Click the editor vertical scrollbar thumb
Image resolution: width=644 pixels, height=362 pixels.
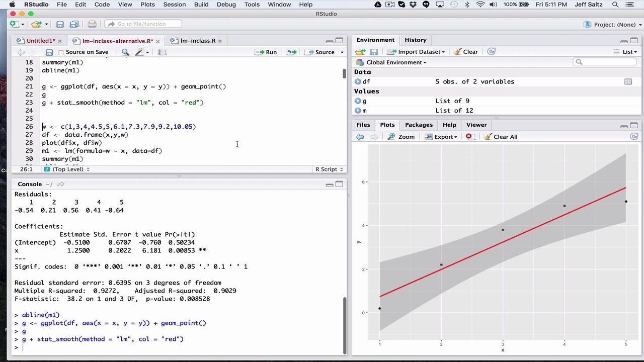344,73
